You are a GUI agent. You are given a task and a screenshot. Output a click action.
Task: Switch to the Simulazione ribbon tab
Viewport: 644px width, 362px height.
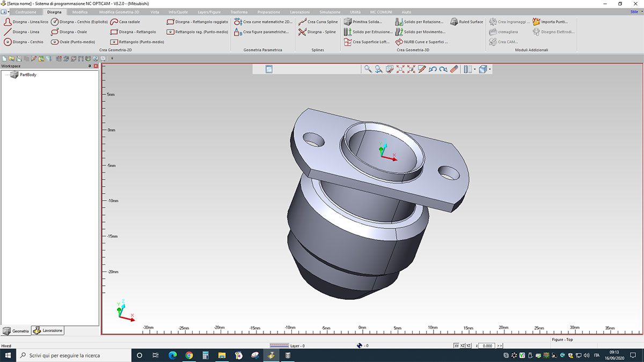pyautogui.click(x=330, y=12)
